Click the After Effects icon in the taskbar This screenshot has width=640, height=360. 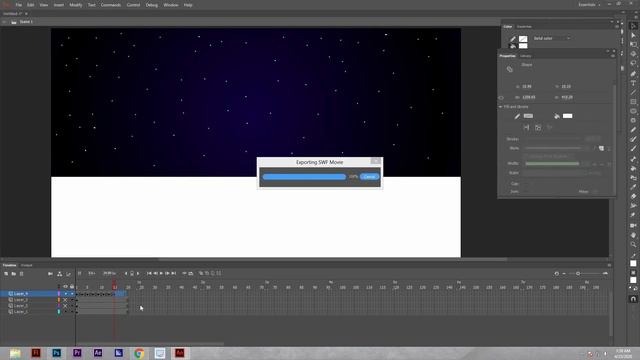[98, 353]
